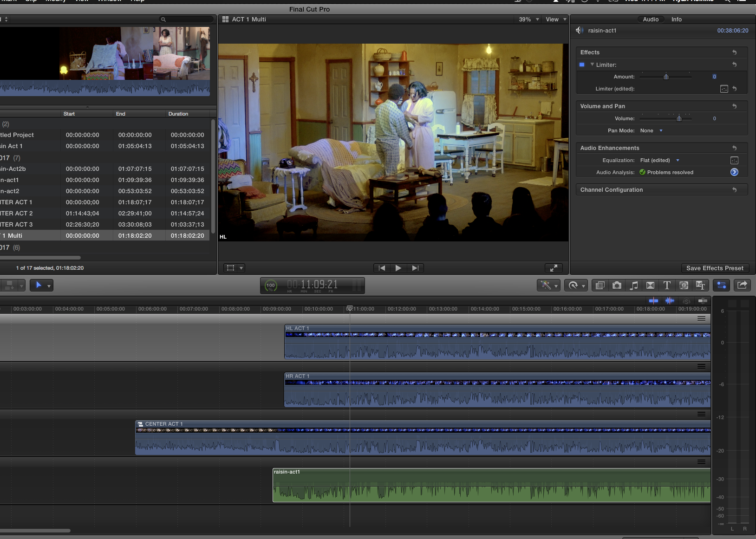Toggle audio skimming in timeline
The image size is (756, 539).
[670, 301]
